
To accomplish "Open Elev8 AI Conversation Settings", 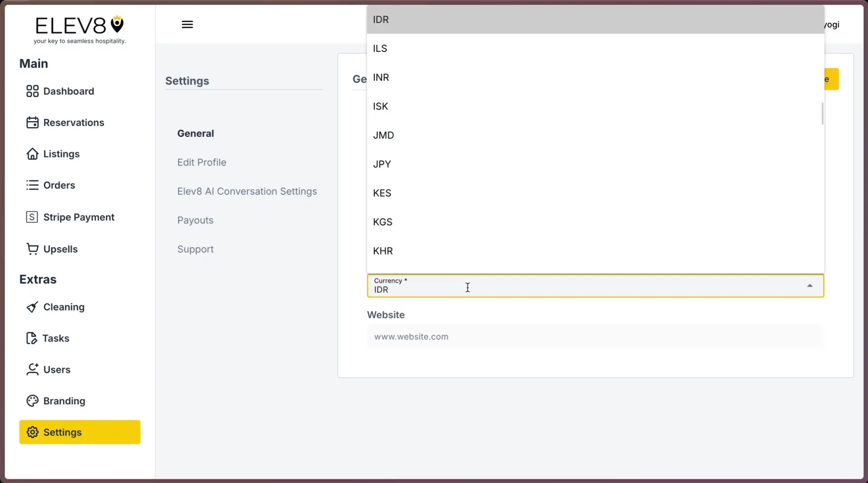I will pos(247,191).
